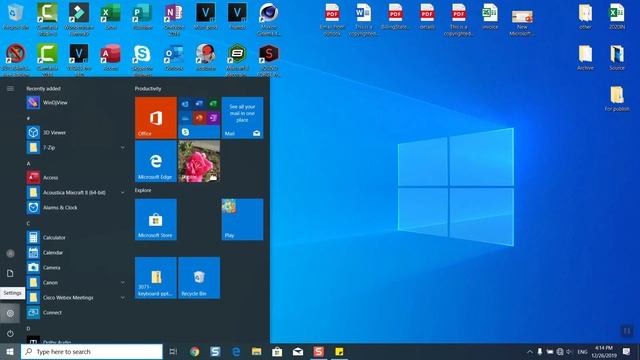Viewport: 640px width, 360px height.
Task: Open Calculator from the app list
Action: pos(76,237)
